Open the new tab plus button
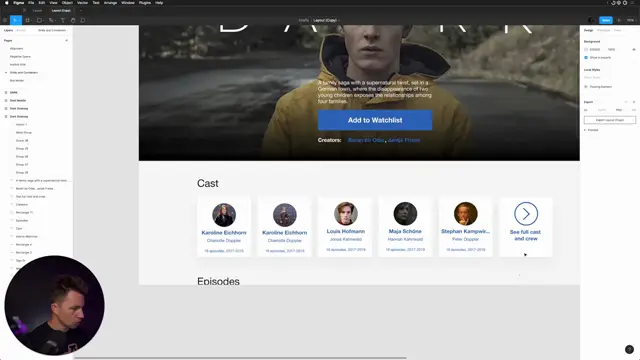The image size is (640, 360). pos(81,10)
